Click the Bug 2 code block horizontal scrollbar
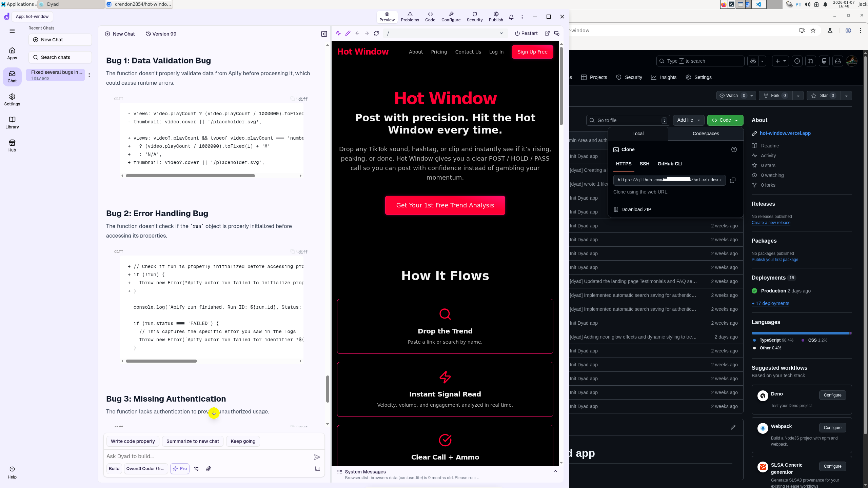Image resolution: width=868 pixels, height=488 pixels. coord(161,361)
